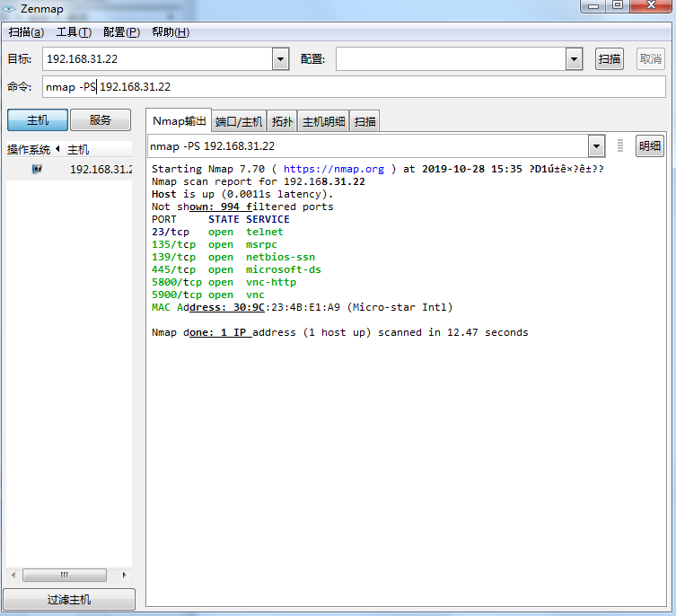Switch to the 端口/主机 tab
The height and width of the screenshot is (616, 676).
(239, 121)
